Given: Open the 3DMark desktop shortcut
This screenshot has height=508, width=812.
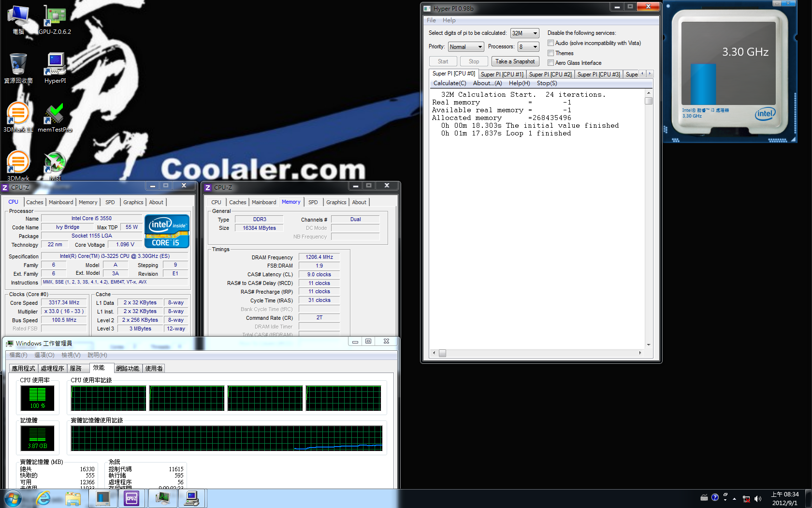Looking at the screenshot, I should tap(18, 165).
